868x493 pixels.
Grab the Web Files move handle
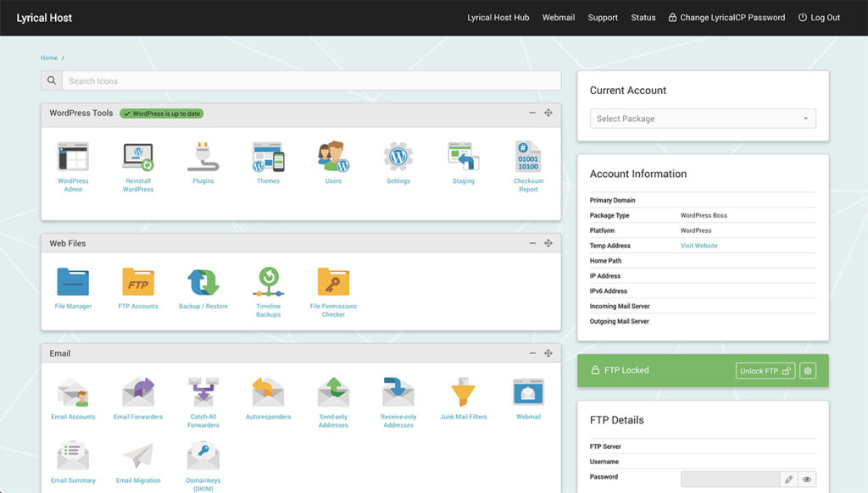(x=548, y=243)
